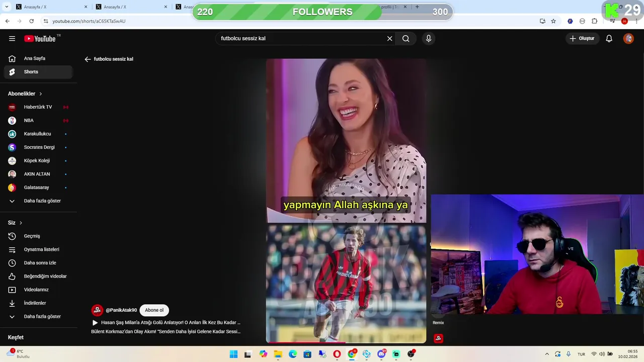Open Hasan Şaş Milan'a Attığı Golü video link
644x362 pixels.
tap(171, 323)
